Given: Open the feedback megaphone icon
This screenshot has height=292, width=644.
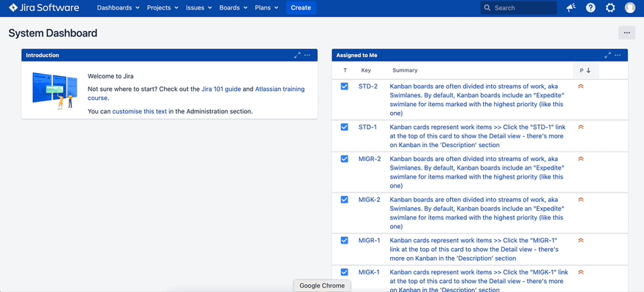Looking at the screenshot, I should pyautogui.click(x=571, y=8).
